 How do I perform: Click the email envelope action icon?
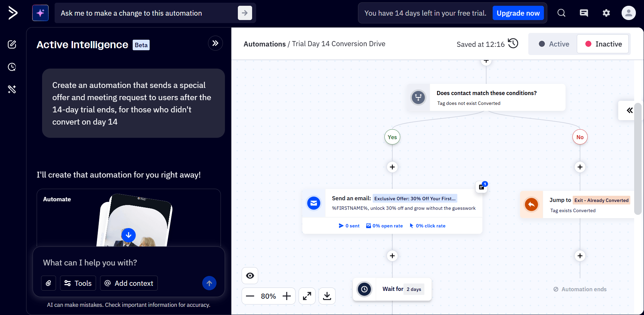[314, 203]
